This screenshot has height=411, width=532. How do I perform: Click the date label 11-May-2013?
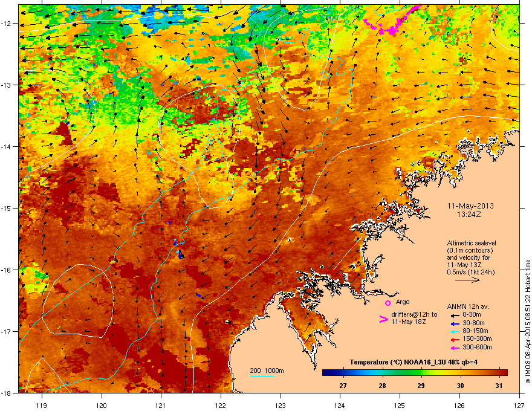tap(470, 206)
